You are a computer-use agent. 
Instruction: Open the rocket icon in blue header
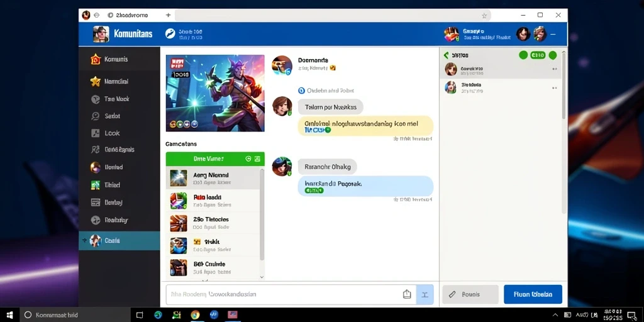point(170,34)
